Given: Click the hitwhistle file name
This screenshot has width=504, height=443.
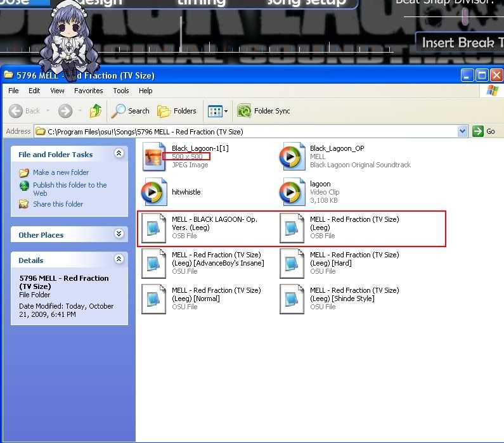Looking at the screenshot, I should [186, 192].
